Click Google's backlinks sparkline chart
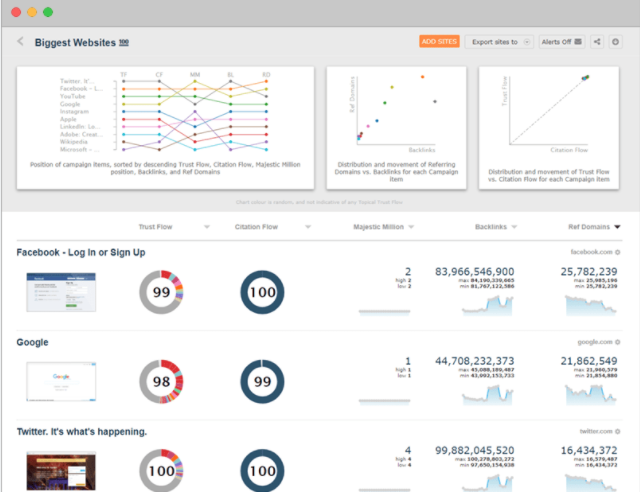This screenshot has height=492, width=640. click(x=487, y=395)
